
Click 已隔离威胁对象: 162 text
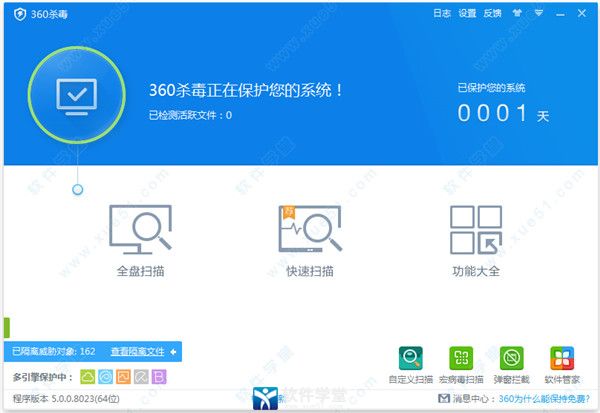click(x=54, y=351)
